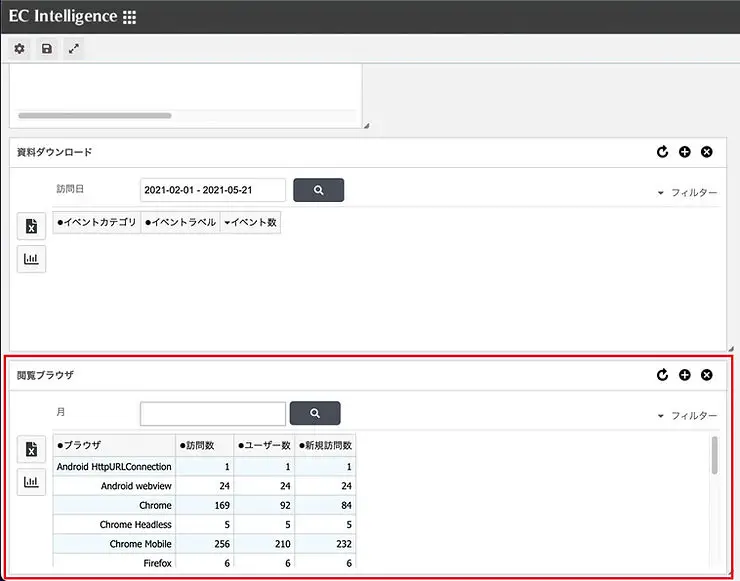
Task: Refresh the 閲覧ブラウザ panel
Action: click(662, 375)
